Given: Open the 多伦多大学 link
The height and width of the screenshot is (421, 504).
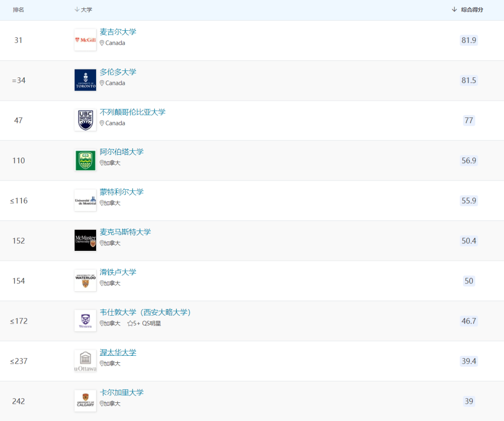Looking at the screenshot, I should 118,72.
